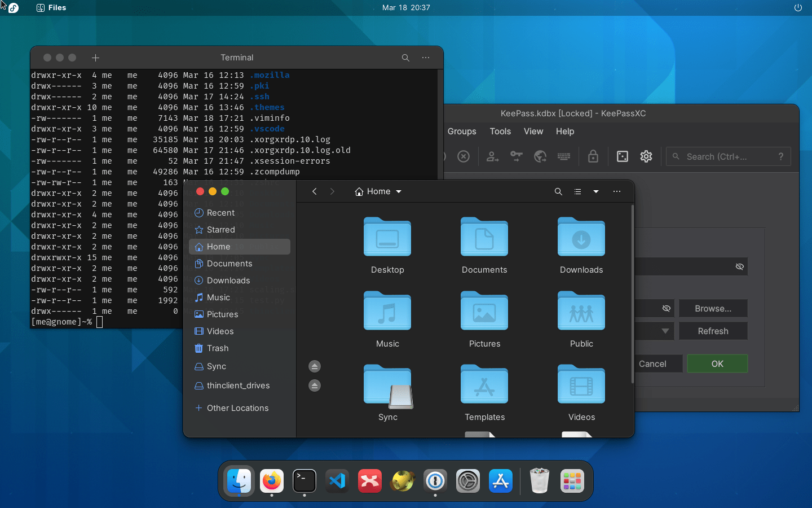Click the KeePassXC search field
The width and height of the screenshot is (812, 508).
(729, 156)
